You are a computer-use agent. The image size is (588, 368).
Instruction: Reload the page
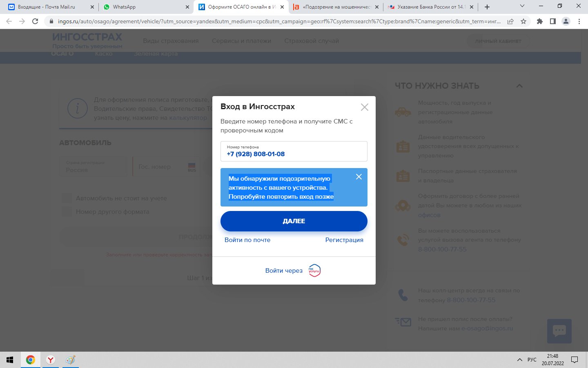point(35,21)
